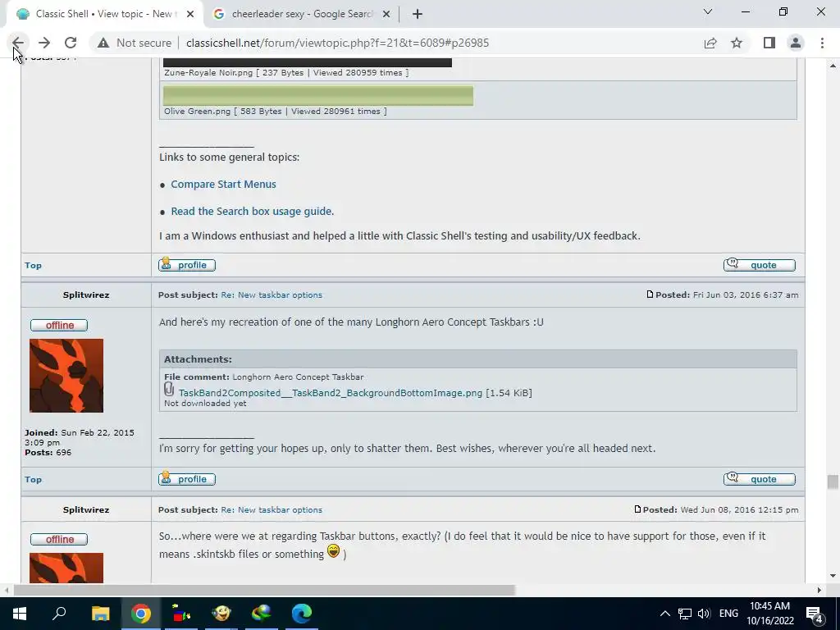Click the profile button above Splitwirez post
840x630 pixels.
tap(187, 265)
